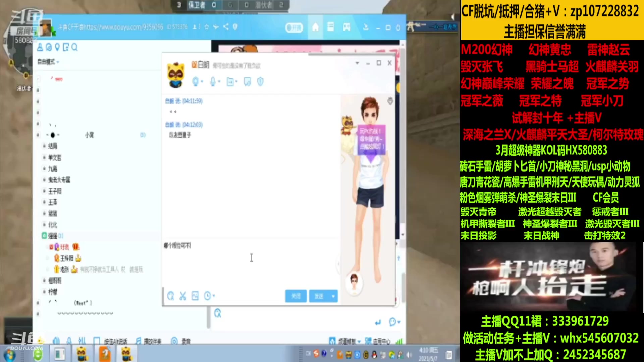Add the channel to favorites with the star icon
Viewport: 644px width, 362px height.
(x=207, y=27)
